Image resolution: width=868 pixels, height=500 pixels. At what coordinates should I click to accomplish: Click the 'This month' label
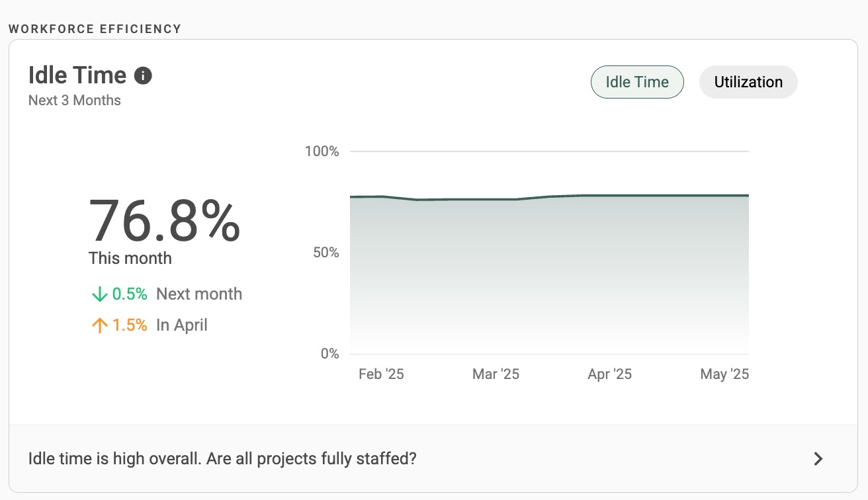click(x=130, y=258)
